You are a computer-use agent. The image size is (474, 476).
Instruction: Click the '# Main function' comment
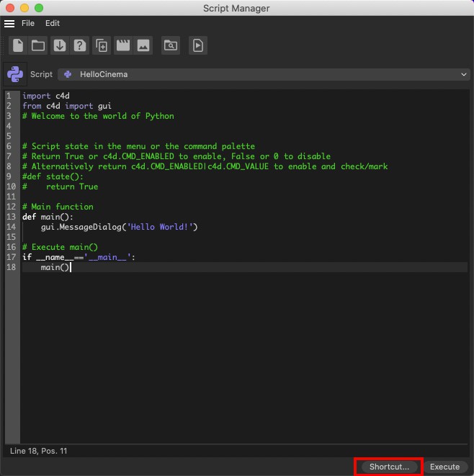(58, 207)
